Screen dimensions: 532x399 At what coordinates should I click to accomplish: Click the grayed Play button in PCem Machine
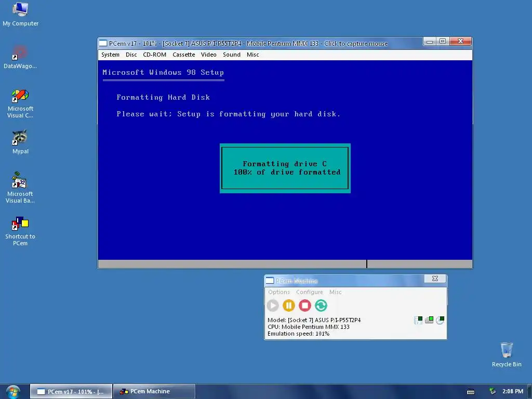coord(273,305)
